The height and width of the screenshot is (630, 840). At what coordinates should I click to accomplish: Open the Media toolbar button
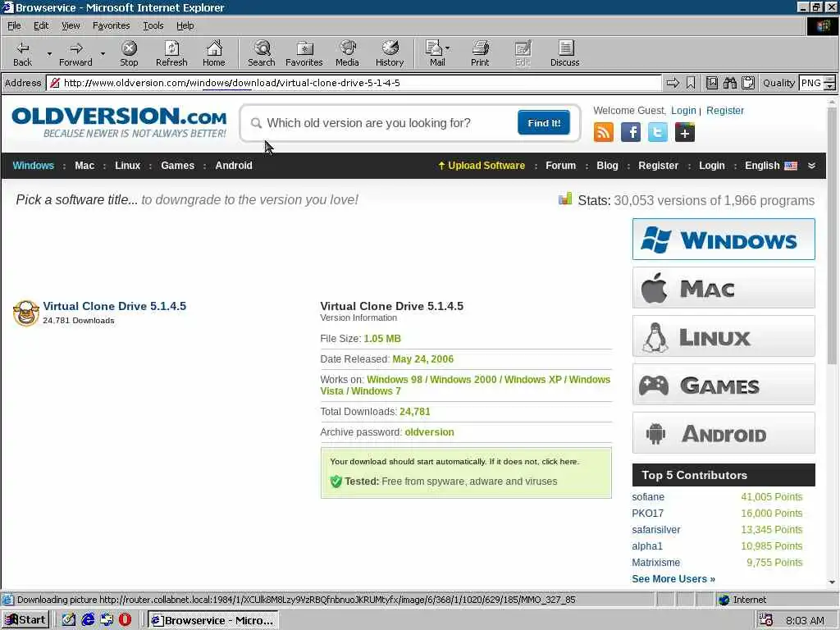347,53
